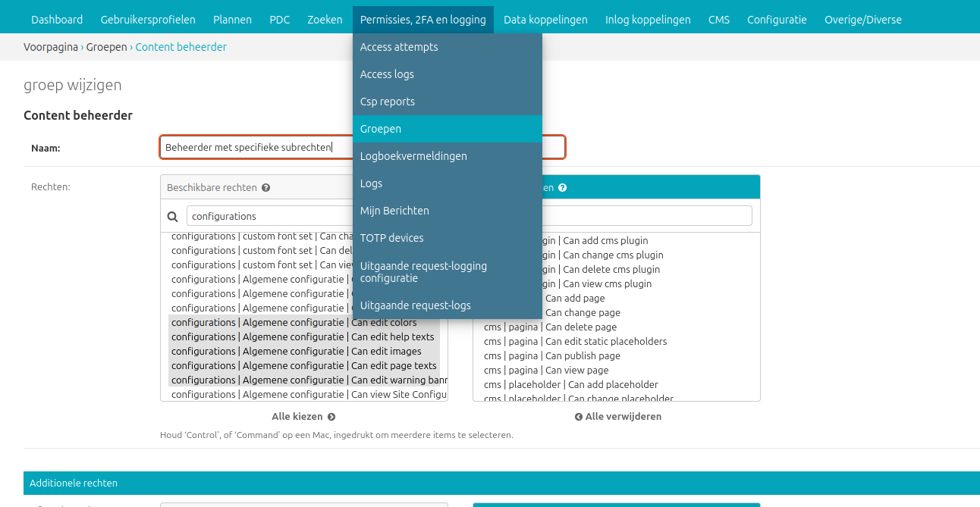
Task: Click the Groepen breadcrumb link
Action: click(x=107, y=47)
